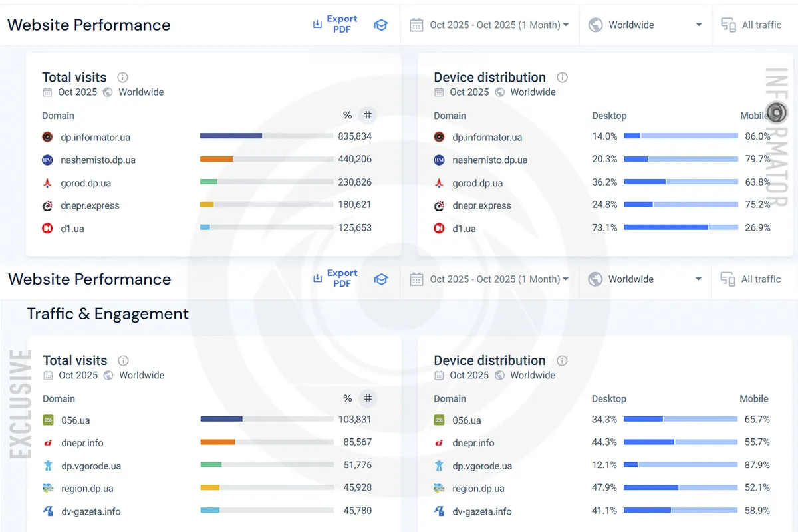798x532 pixels.
Task: Open the top All traffic device filter
Action: click(751, 25)
